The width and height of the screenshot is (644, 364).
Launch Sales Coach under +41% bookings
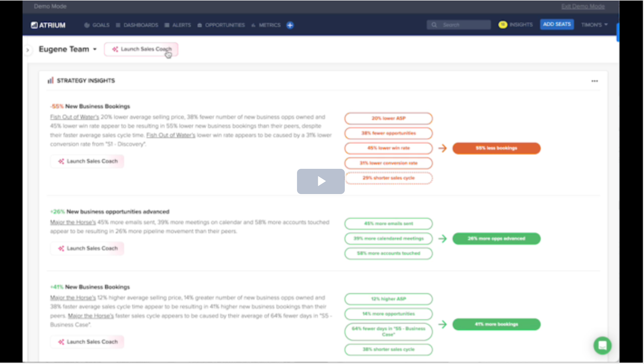(x=87, y=342)
